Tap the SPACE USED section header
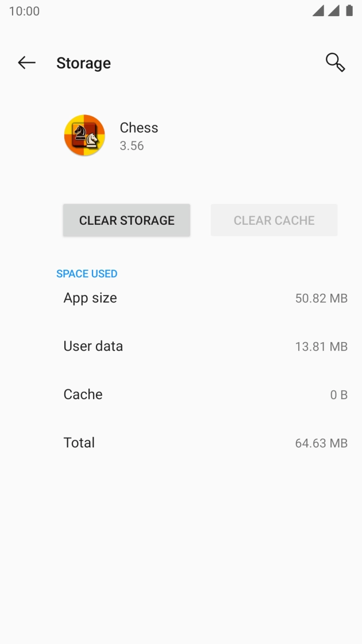This screenshot has height=644, width=362. [x=87, y=274]
